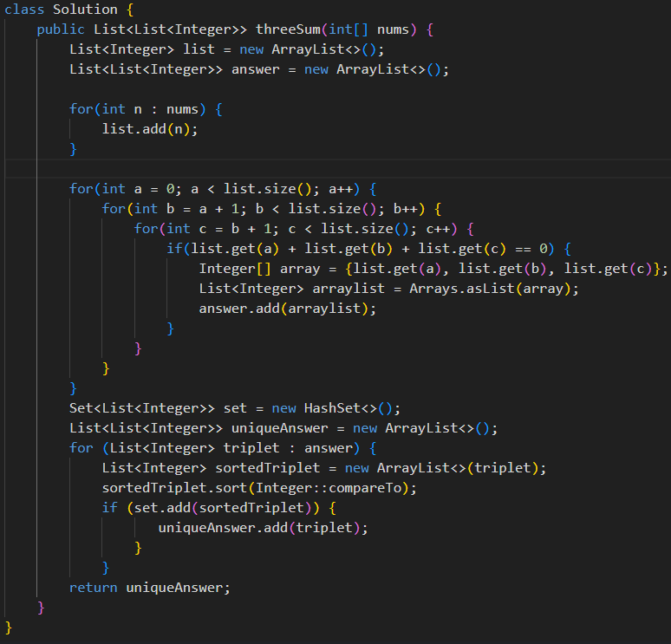Click 'int c = b + 1' loop initializer
The height and width of the screenshot is (644, 671).
point(219,229)
